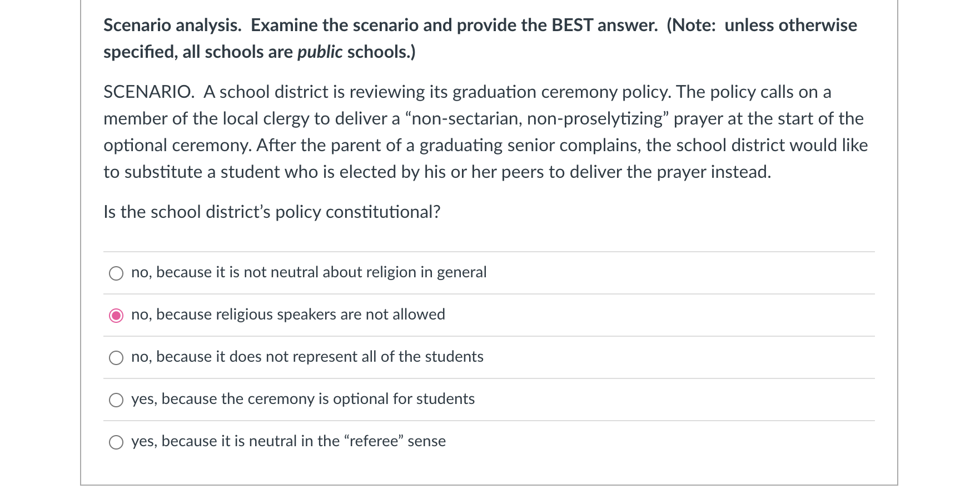
Task: Choose the 'does not represent all students' radio button
Action: [116, 358]
